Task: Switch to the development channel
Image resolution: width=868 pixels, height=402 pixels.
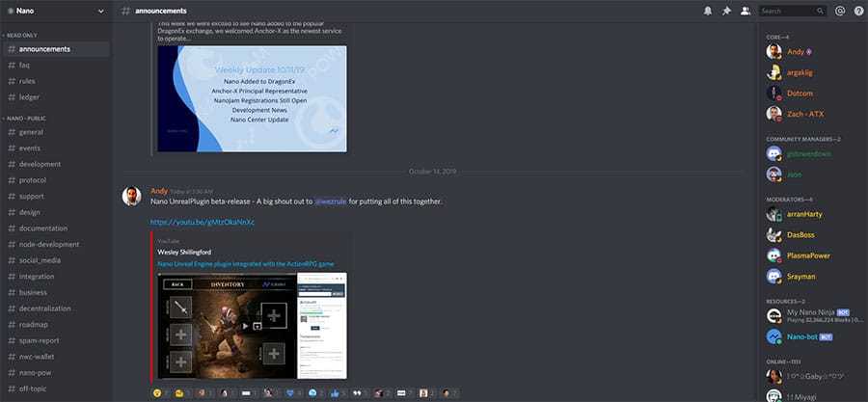Action: 40,164
